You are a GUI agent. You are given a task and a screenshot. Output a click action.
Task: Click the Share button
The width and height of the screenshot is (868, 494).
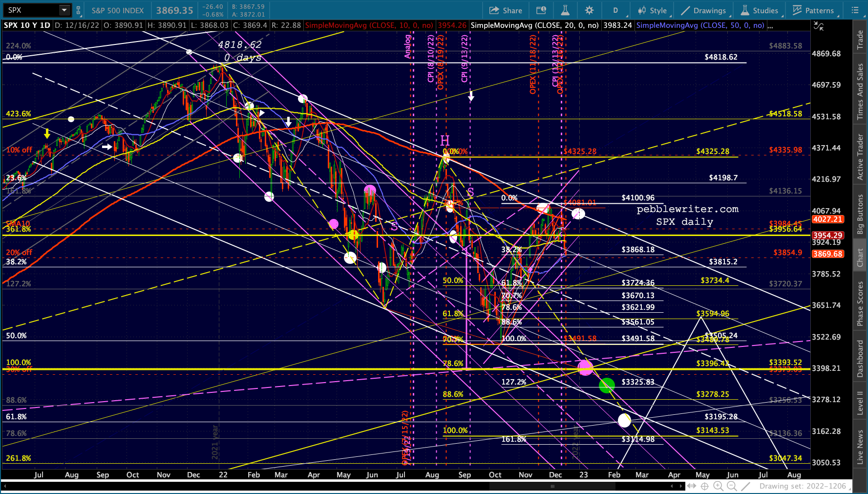506,10
